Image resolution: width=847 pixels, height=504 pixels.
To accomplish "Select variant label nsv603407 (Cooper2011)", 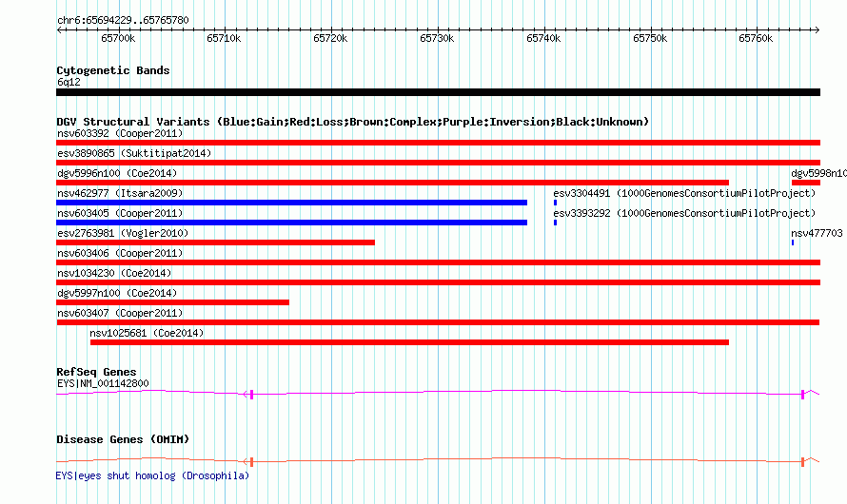I will (120, 313).
